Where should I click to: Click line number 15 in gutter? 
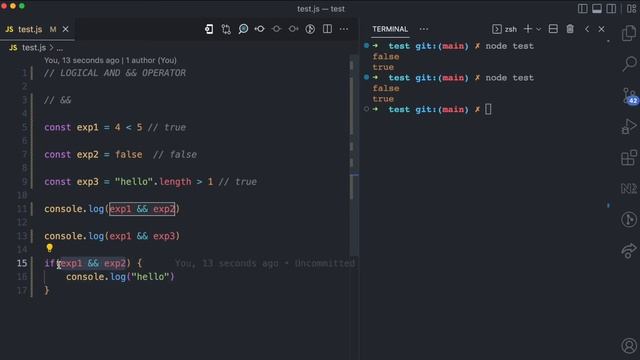[22, 263]
